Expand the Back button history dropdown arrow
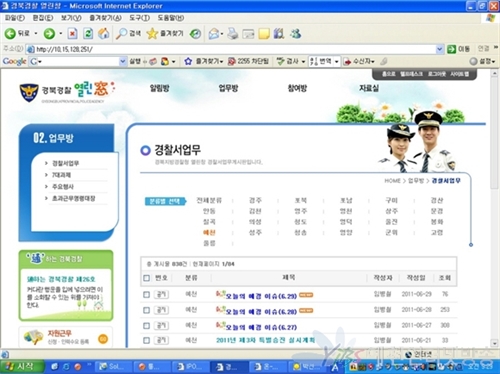This screenshot has height=374, width=500. [36, 33]
